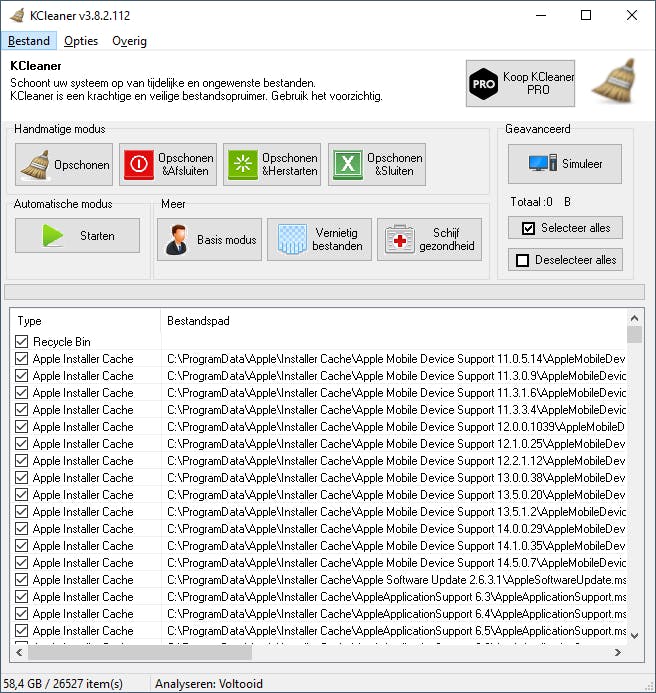Viewport: 656px width, 693px height.
Task: Select the Apple Mobile Device Support 14.0.0.29 path
Action: coord(396,529)
